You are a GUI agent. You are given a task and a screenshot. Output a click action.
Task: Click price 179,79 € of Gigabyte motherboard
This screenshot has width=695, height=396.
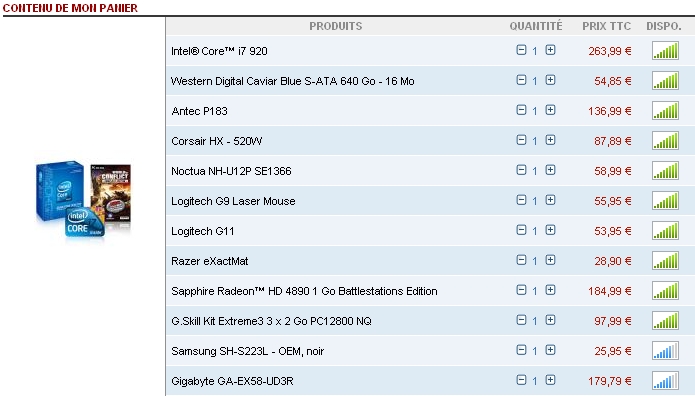(610, 381)
